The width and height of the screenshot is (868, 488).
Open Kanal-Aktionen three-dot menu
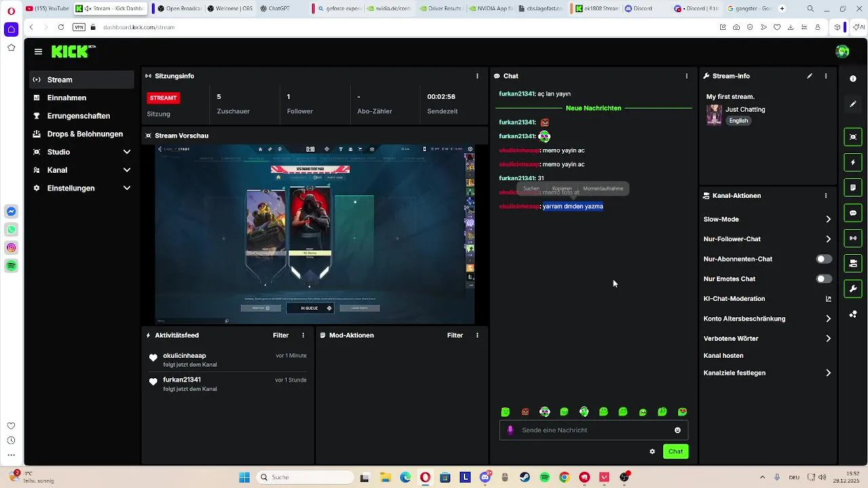[826, 195]
